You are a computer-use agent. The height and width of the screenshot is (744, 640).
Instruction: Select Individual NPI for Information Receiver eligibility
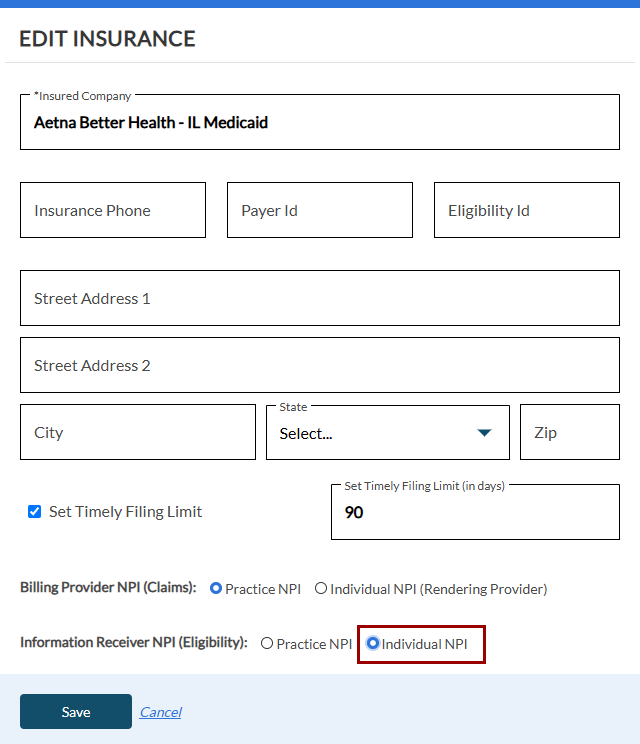click(373, 644)
